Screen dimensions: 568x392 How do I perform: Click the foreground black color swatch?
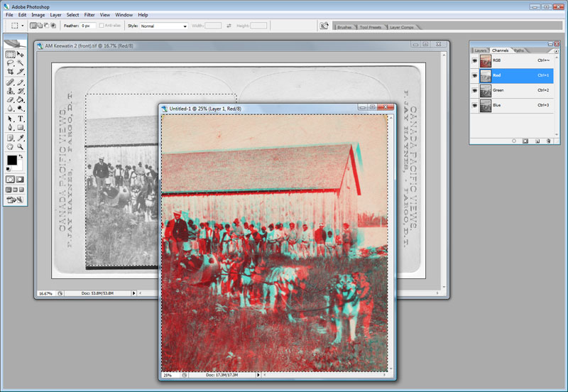pos(12,161)
